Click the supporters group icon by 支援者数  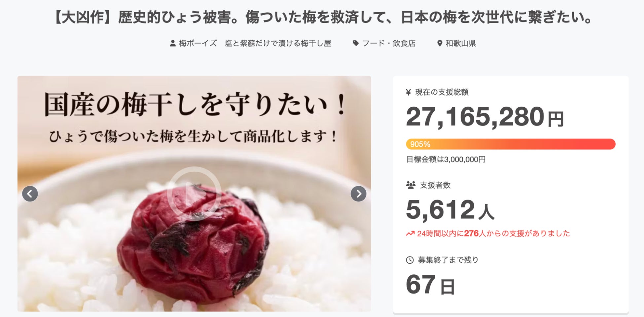(411, 185)
